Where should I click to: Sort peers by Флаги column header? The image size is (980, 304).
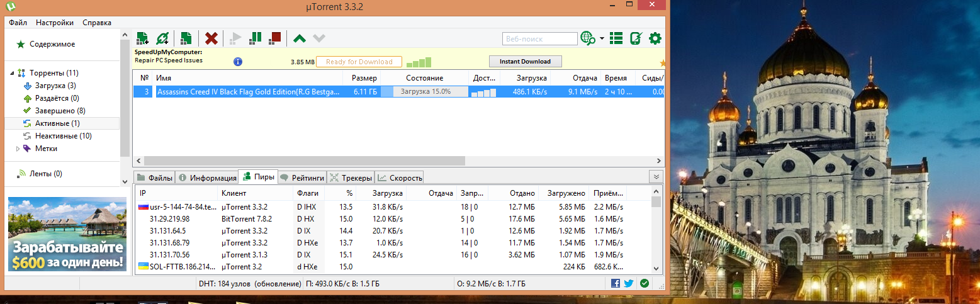308,193
